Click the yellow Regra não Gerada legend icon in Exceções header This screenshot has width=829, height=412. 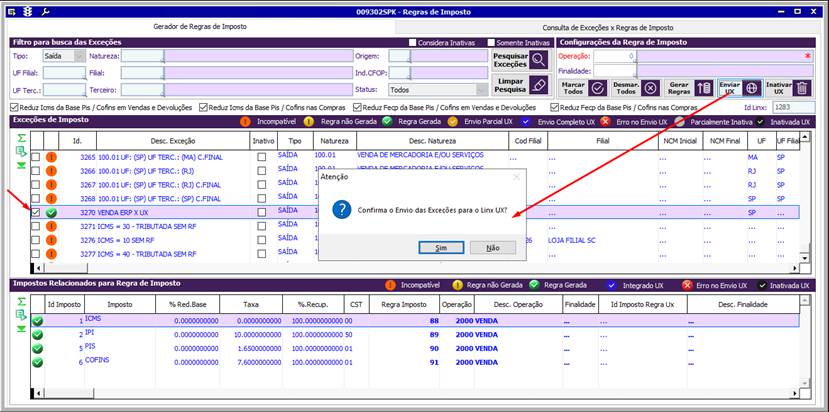(x=309, y=122)
